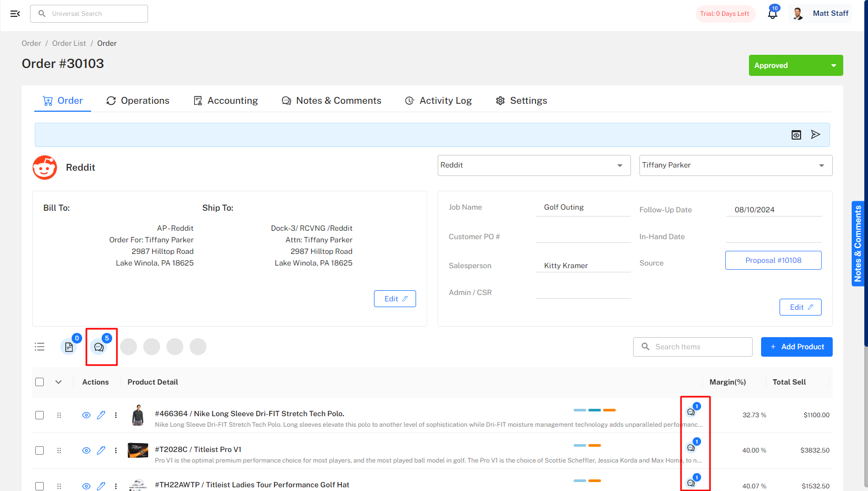Click the Nike Polo product thumbnail
Image resolution: width=868 pixels, height=491 pixels.
(138, 415)
